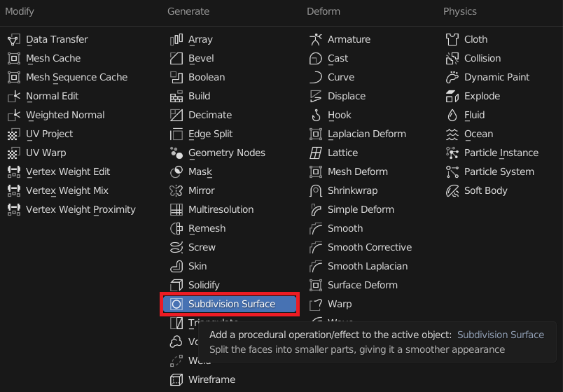Choose UV Project from Modify column

tap(49, 134)
